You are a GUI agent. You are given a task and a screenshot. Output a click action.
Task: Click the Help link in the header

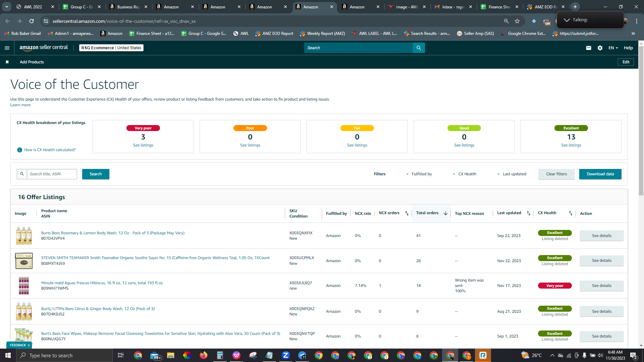628,48
